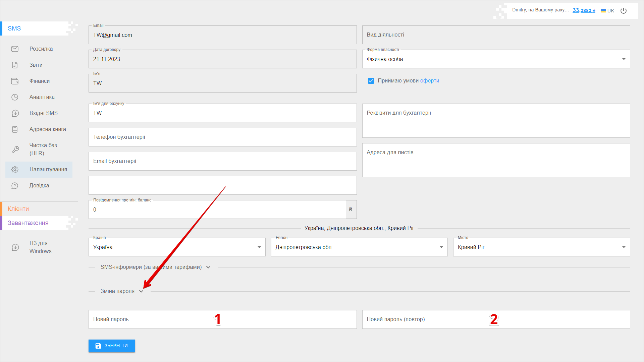The width and height of the screenshot is (644, 362).
Task: Switch to the Клієнти section
Action: click(18, 209)
